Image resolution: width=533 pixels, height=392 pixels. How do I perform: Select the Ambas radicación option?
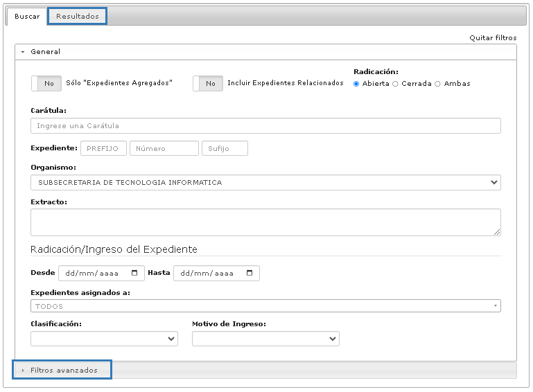pyautogui.click(x=437, y=84)
